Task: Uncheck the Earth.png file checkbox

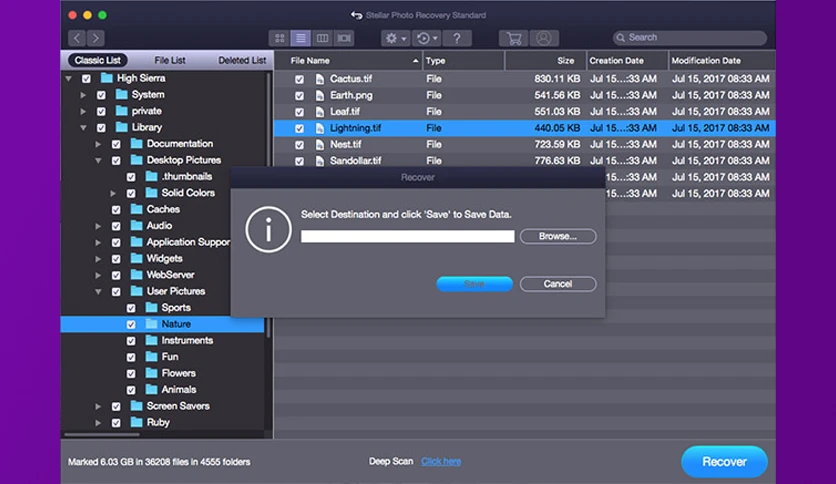Action: (x=299, y=96)
